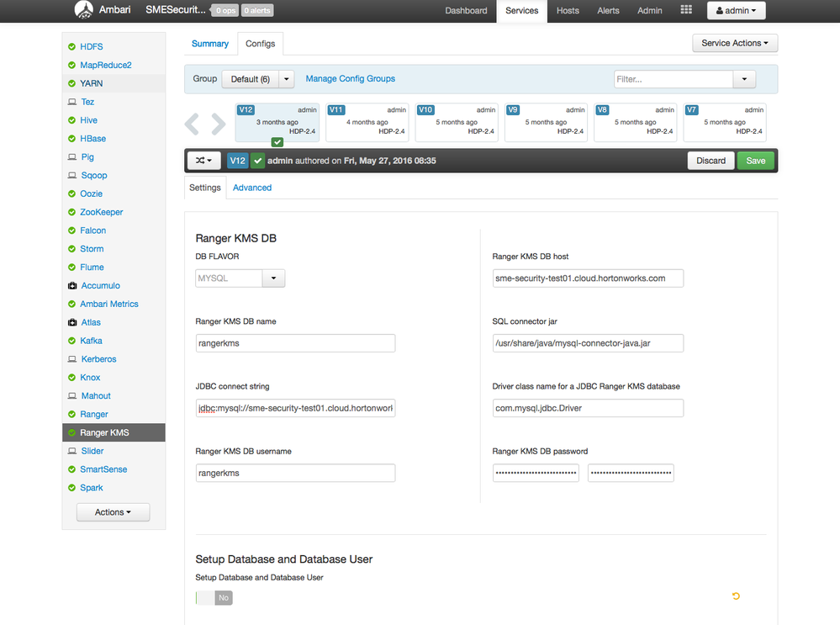The image size is (840, 625).
Task: Click Mahout client laptop icon
Action: tap(71, 395)
